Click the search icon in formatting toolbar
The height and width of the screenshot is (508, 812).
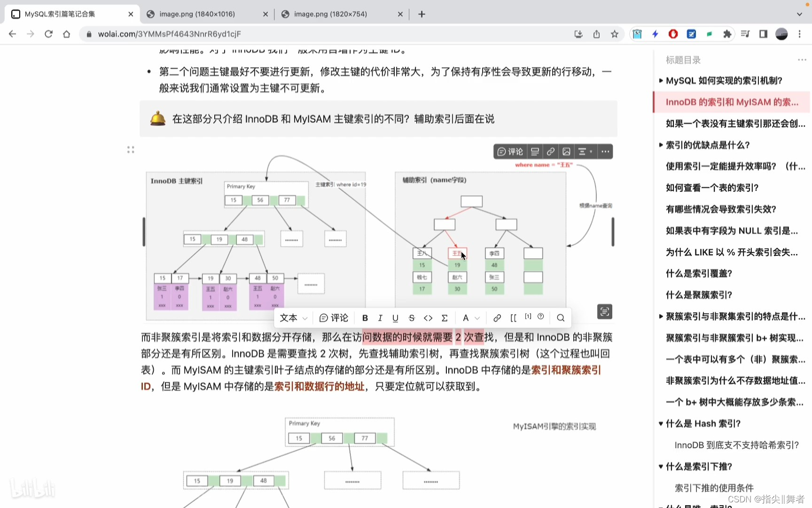[x=561, y=318]
